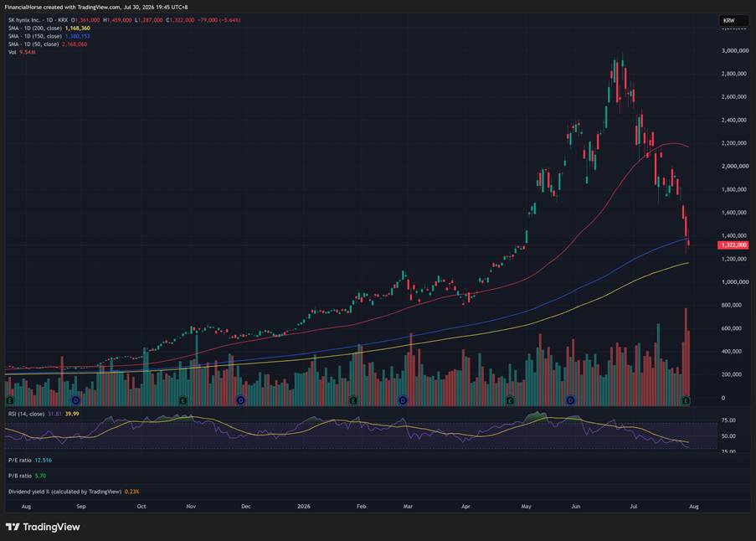Click the earnings marker just before May

510,400
